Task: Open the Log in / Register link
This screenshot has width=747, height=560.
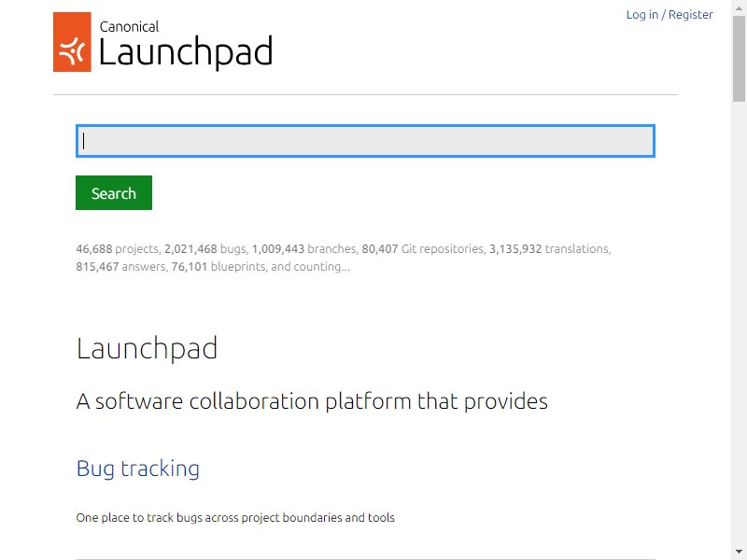Action: [x=669, y=15]
